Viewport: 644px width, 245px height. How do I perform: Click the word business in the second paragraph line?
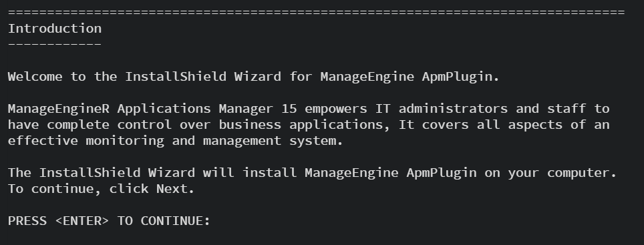250,124
